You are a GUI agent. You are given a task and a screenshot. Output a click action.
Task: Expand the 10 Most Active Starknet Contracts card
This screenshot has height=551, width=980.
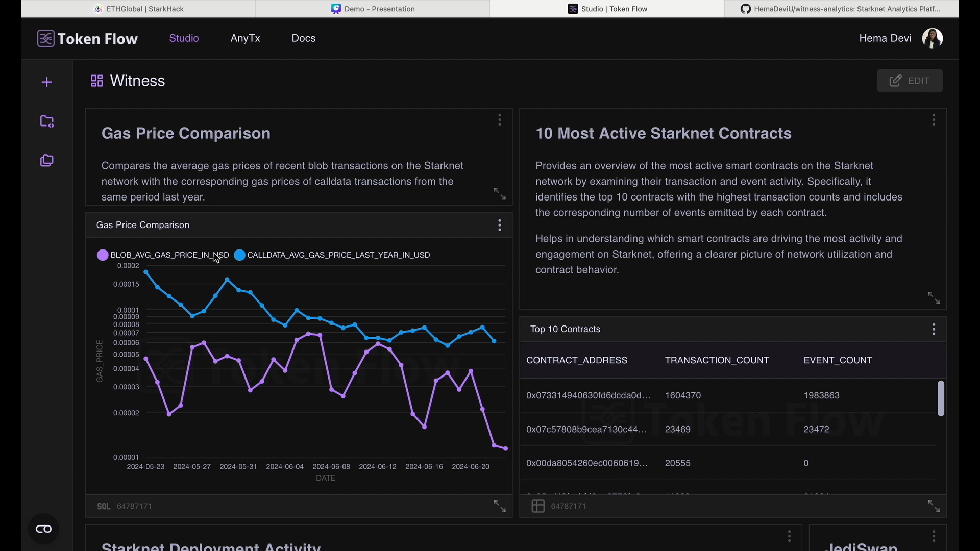pos(934,298)
